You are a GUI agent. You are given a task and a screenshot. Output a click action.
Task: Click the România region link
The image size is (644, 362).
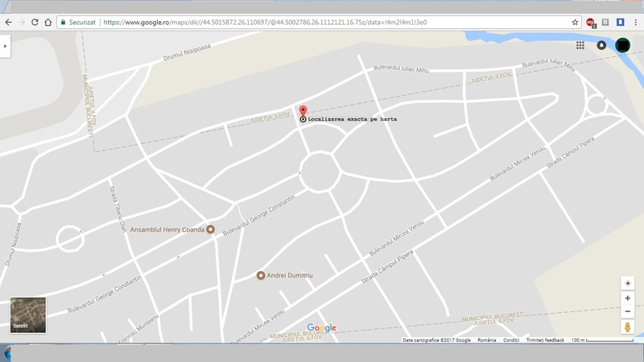coord(486,340)
